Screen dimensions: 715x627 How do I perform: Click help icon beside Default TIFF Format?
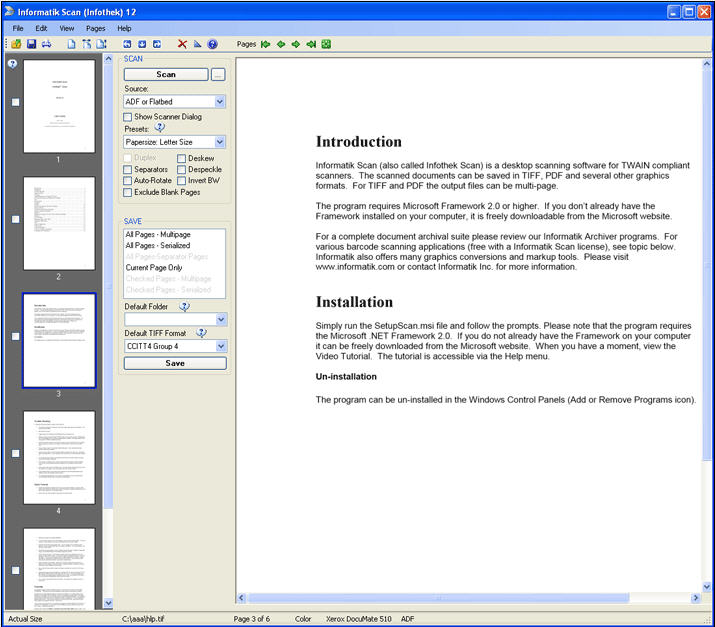[201, 333]
